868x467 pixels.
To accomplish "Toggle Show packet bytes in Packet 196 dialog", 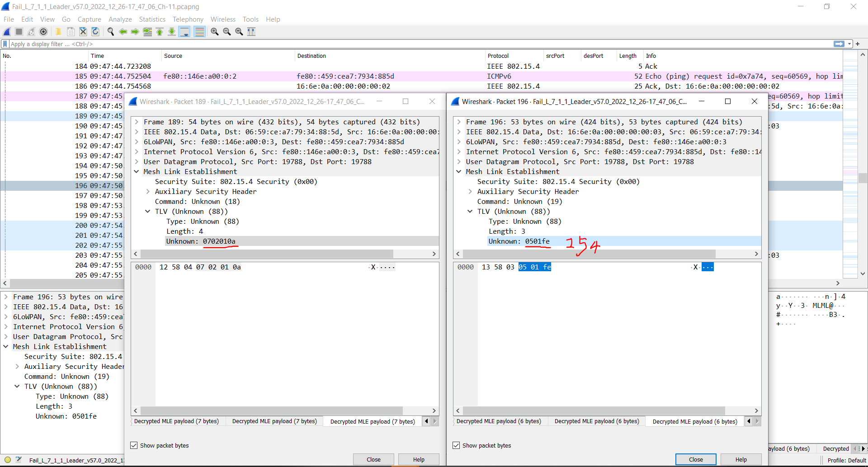I will [456, 445].
